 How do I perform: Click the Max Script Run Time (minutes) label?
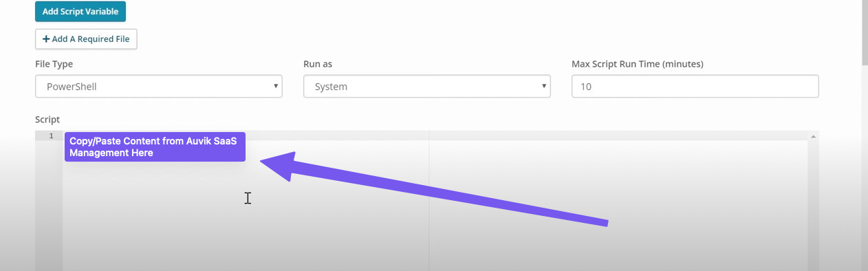pos(638,64)
